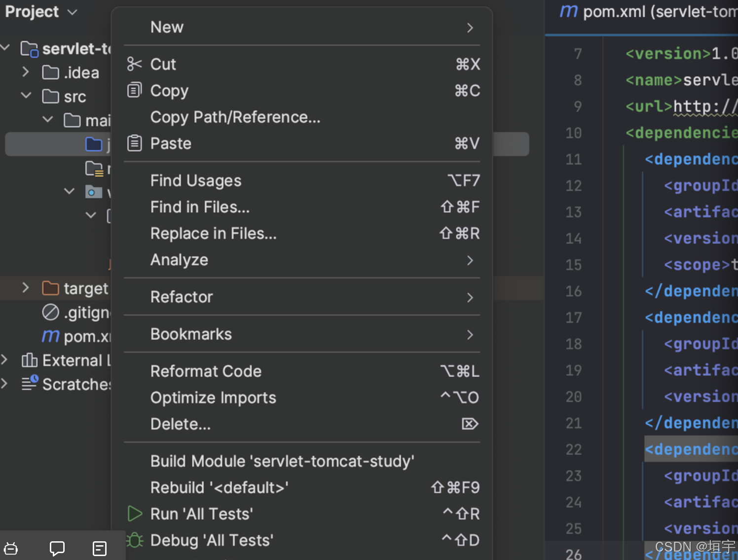Expand the .idea folder chevron

[x=26, y=72]
